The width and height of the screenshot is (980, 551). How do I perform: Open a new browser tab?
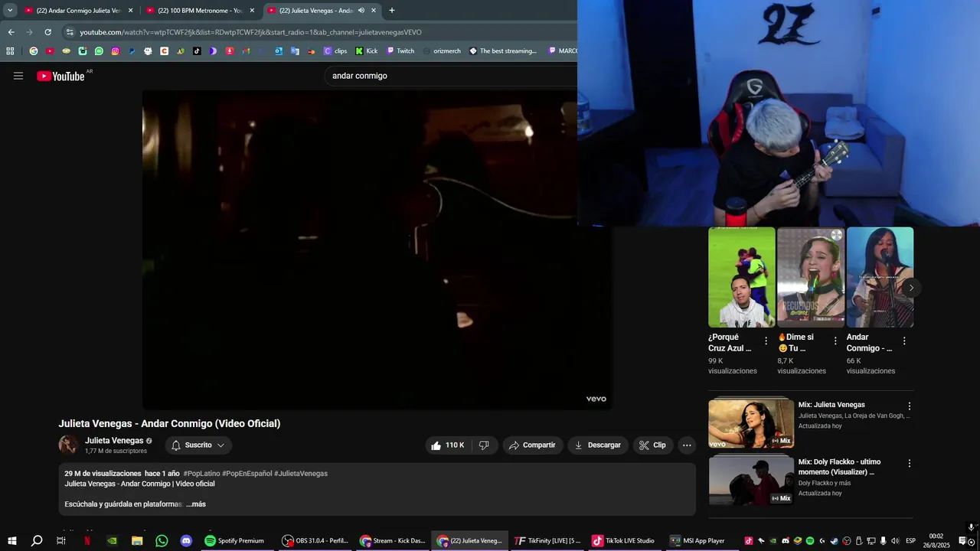392,11
